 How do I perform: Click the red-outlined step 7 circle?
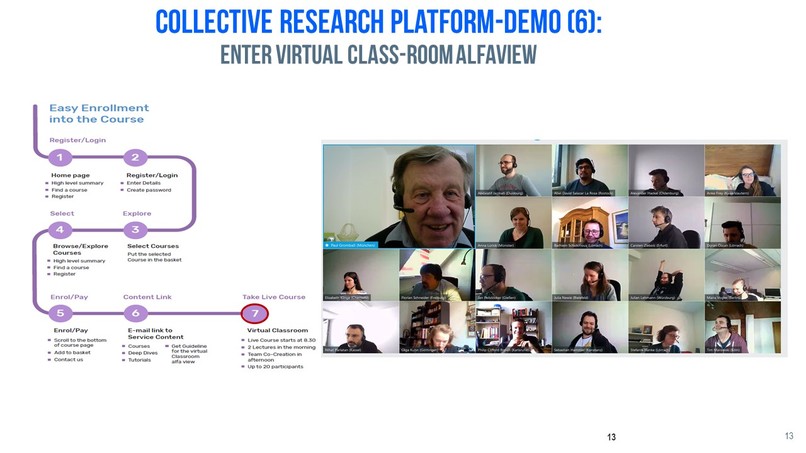tap(254, 313)
